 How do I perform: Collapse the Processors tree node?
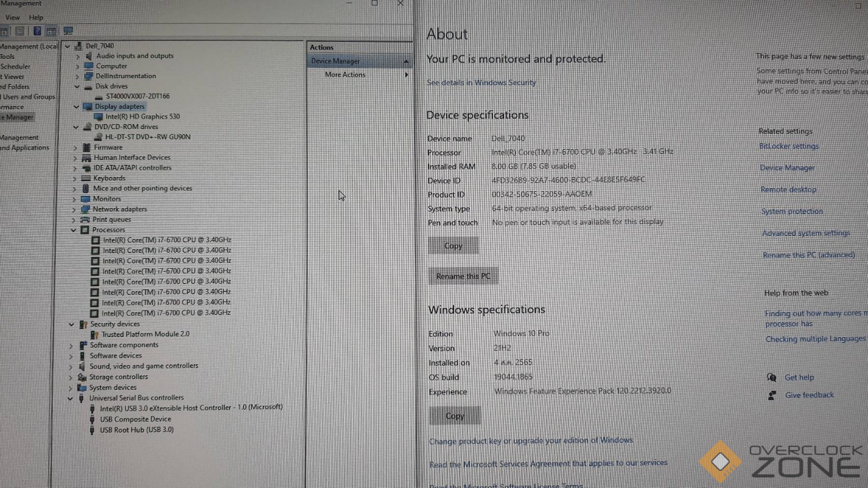click(x=74, y=230)
